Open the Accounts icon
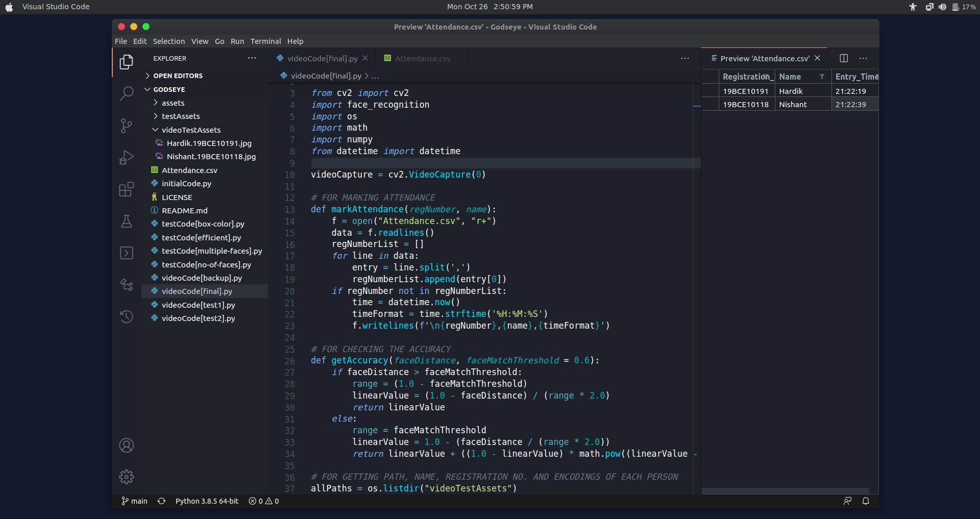Screen dimensions: 980x519 tap(126, 446)
